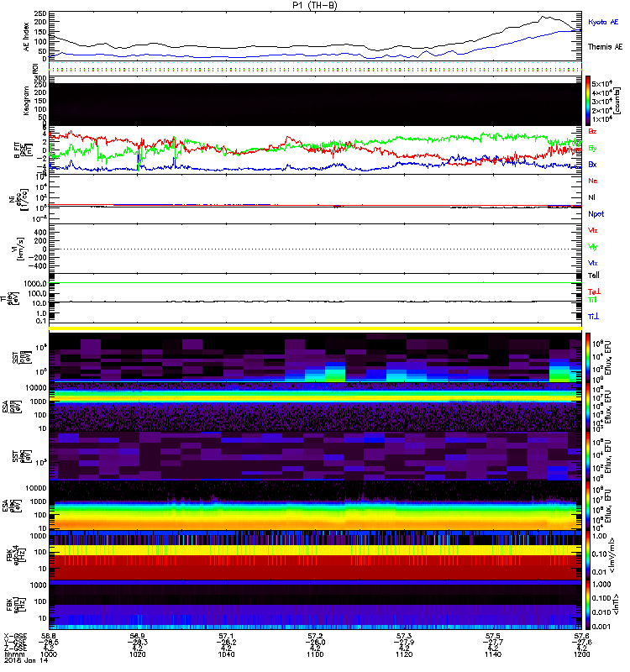Select the green By legend label
Viewport: 630px width, 672px height.
point(594,149)
